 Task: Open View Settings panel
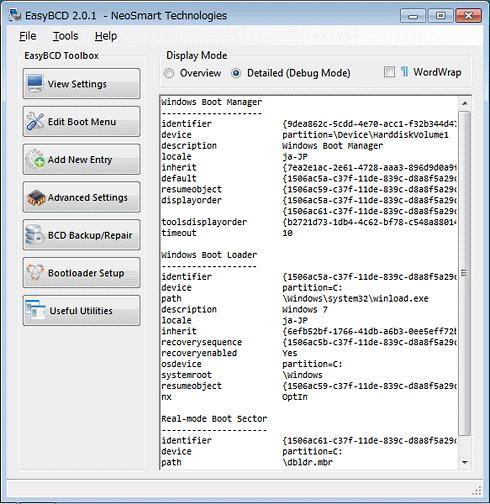click(x=81, y=84)
